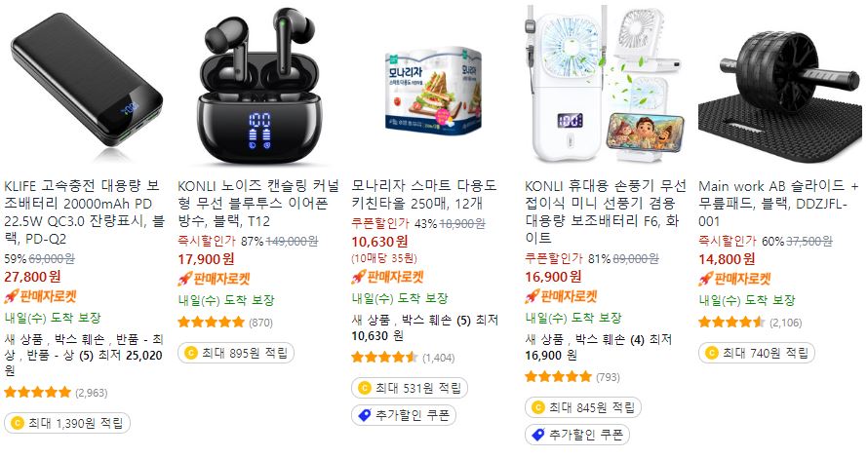Click the coin icon beside 최대 740원 적립

coord(712,353)
